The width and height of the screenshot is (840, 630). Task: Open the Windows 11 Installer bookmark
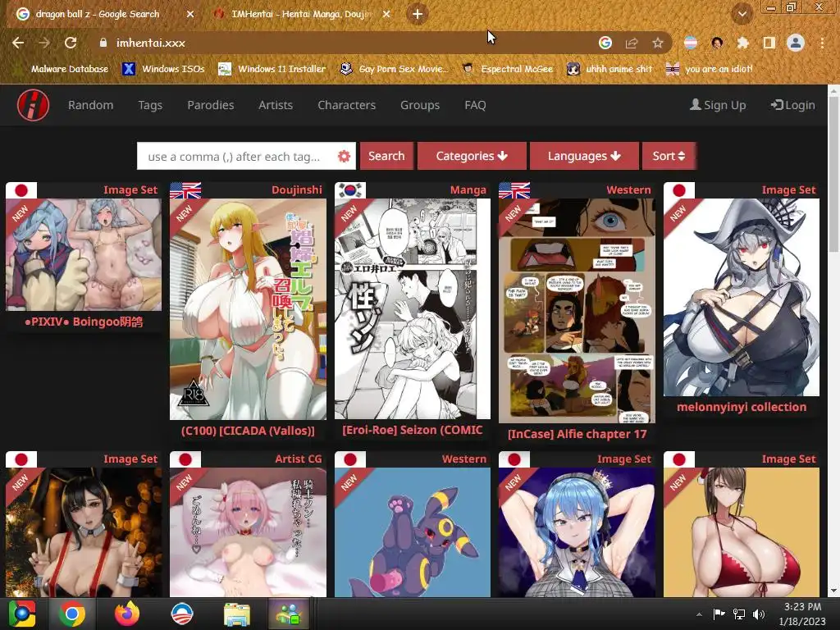click(x=272, y=69)
